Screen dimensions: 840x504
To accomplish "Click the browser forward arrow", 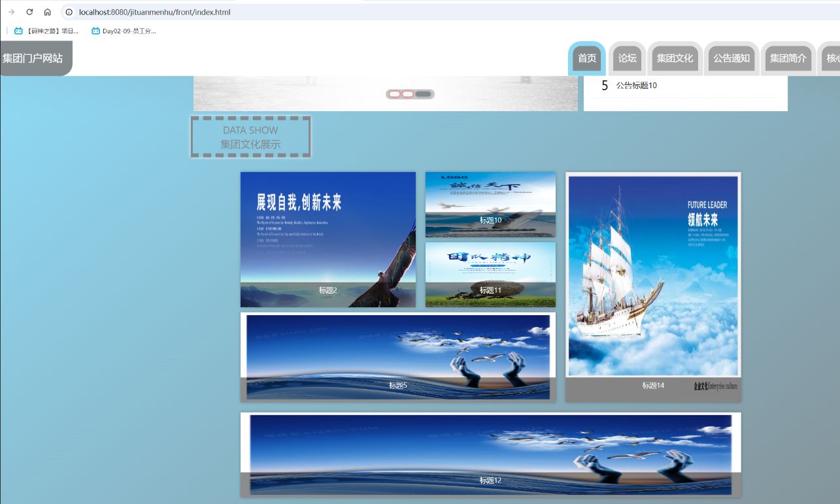I will [x=12, y=12].
